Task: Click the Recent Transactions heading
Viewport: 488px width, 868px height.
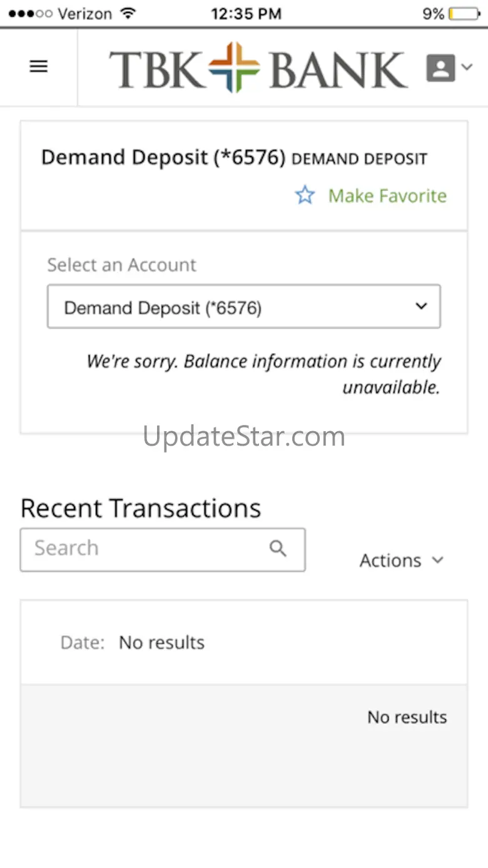Action: (141, 508)
